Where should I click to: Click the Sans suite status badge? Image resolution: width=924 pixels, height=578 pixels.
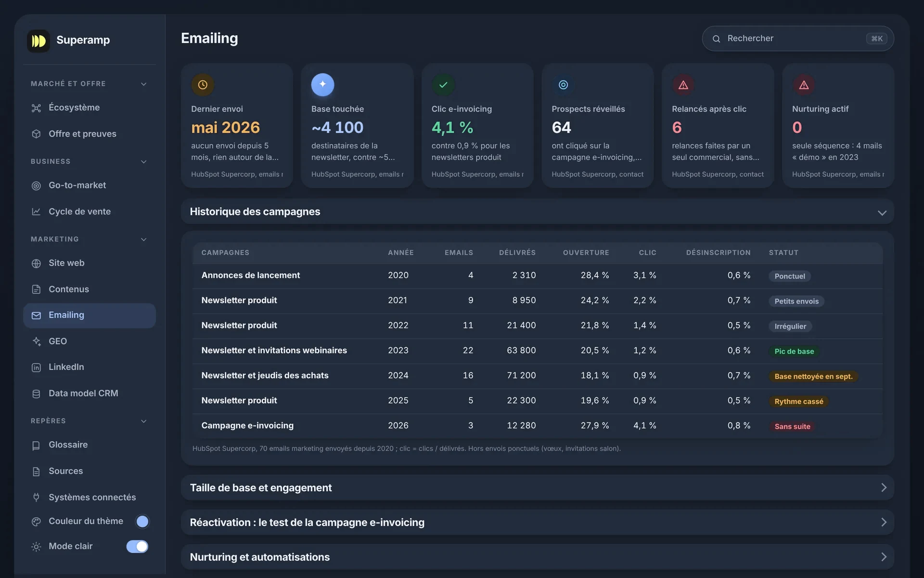tap(792, 426)
